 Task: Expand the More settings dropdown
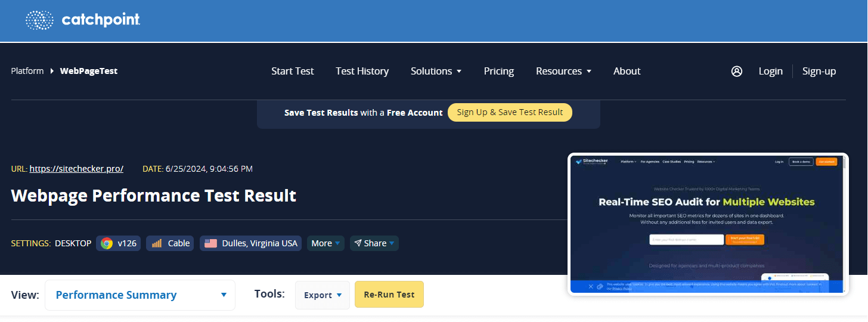click(325, 243)
